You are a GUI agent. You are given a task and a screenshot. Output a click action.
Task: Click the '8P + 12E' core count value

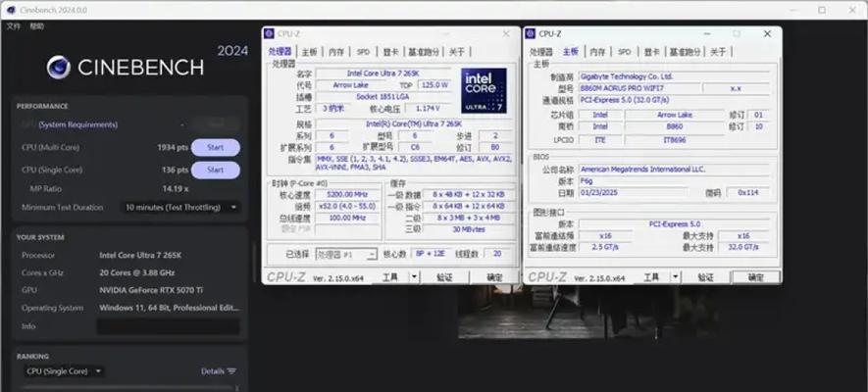click(429, 254)
